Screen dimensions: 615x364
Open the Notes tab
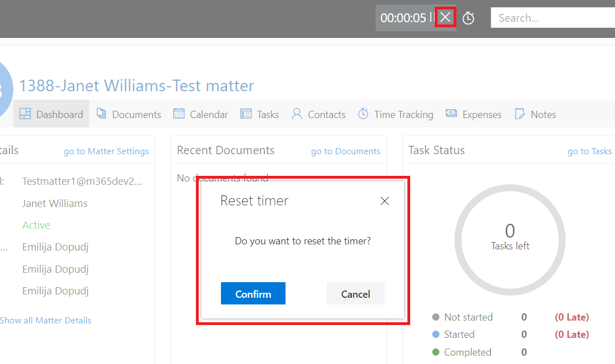[535, 114]
